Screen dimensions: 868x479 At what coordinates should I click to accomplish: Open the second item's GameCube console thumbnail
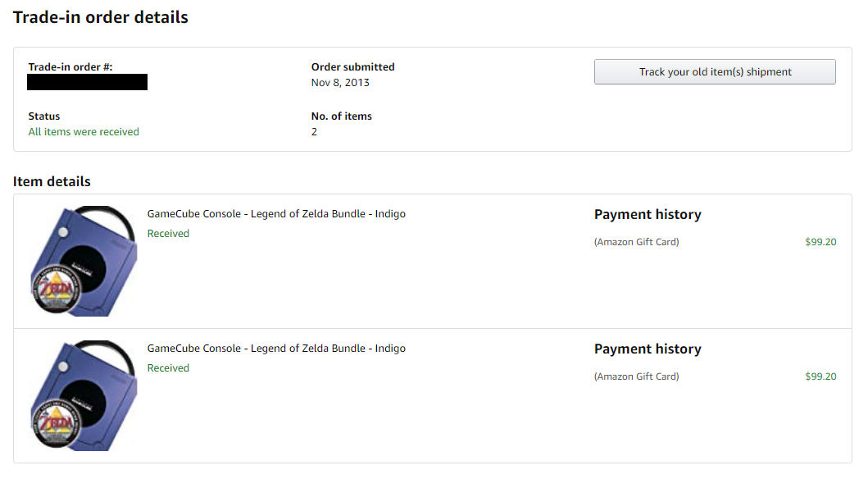click(83, 395)
